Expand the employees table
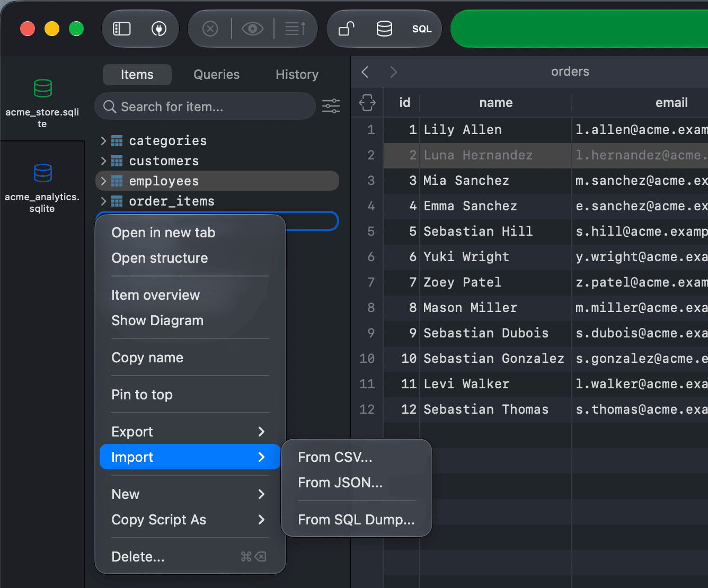The image size is (708, 588). tap(103, 181)
